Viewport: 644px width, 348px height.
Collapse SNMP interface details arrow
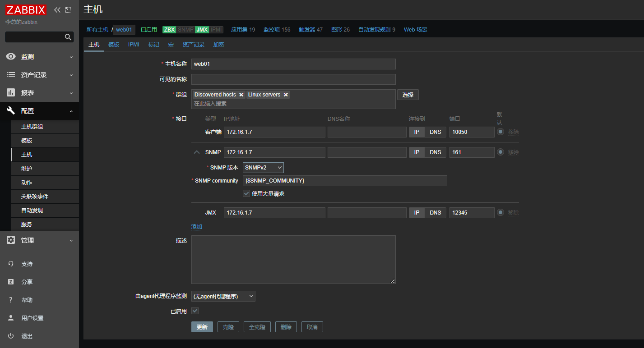(196, 152)
